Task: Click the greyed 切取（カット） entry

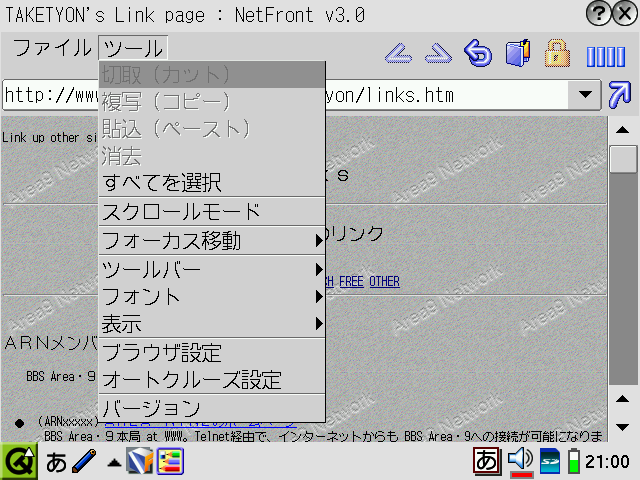Action: pos(212,75)
